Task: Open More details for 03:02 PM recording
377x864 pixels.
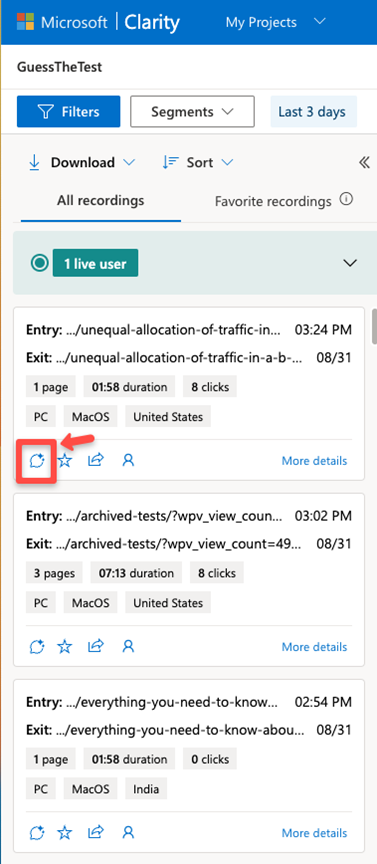Action: [x=314, y=646]
